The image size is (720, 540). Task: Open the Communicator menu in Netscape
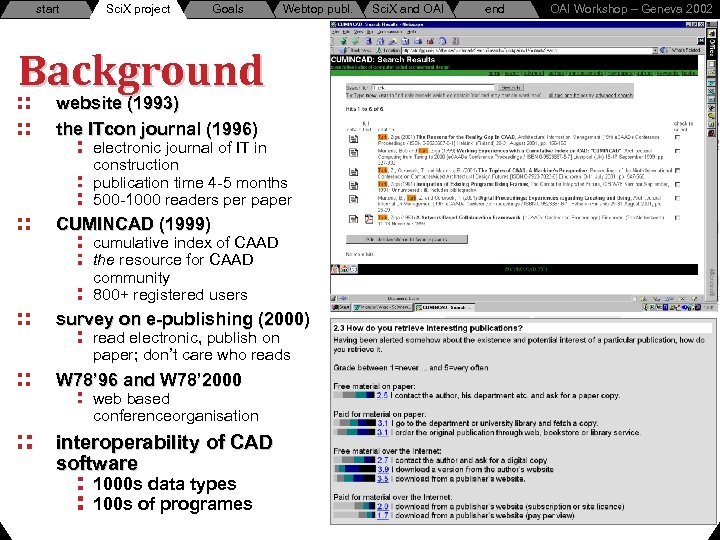click(x=390, y=32)
